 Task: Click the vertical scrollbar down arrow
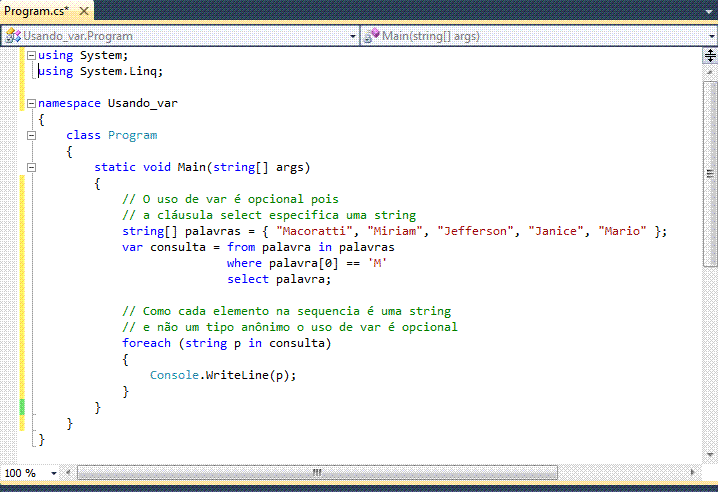pos(710,456)
